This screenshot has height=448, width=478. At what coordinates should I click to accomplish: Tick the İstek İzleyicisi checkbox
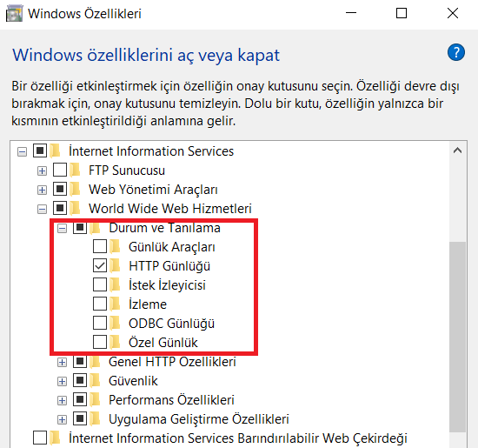(100, 285)
